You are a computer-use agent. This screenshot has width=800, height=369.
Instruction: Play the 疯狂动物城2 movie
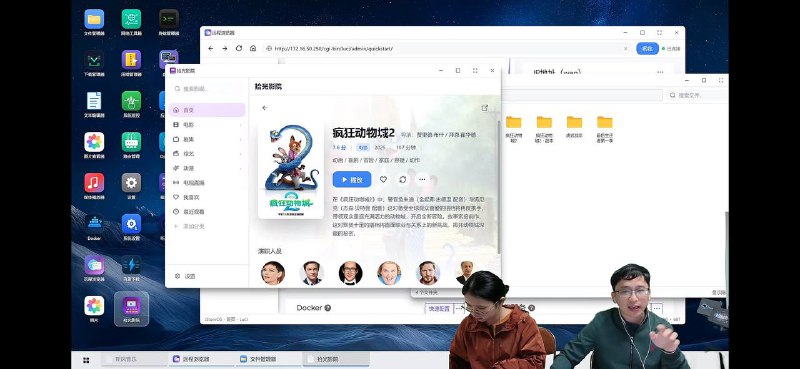coord(352,180)
